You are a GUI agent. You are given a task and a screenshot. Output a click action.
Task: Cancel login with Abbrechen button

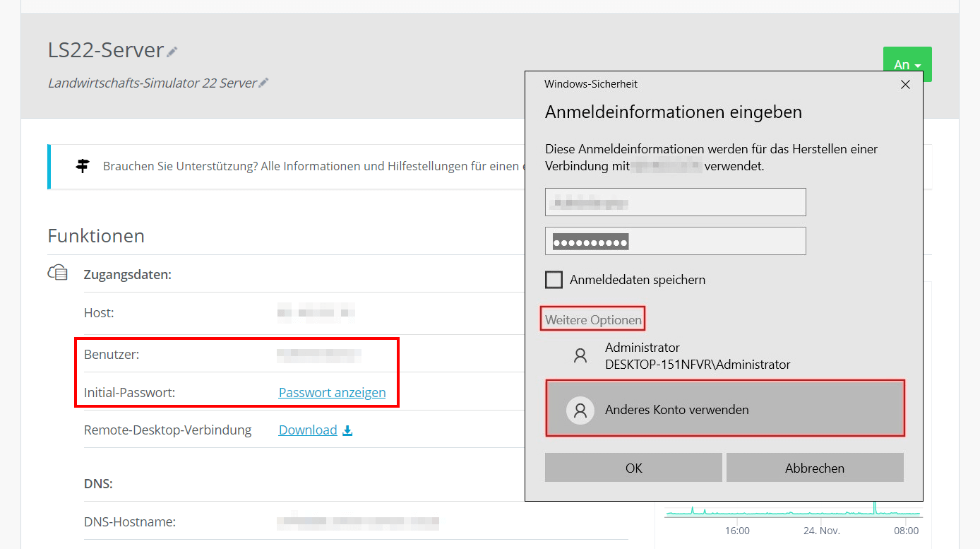tap(815, 468)
